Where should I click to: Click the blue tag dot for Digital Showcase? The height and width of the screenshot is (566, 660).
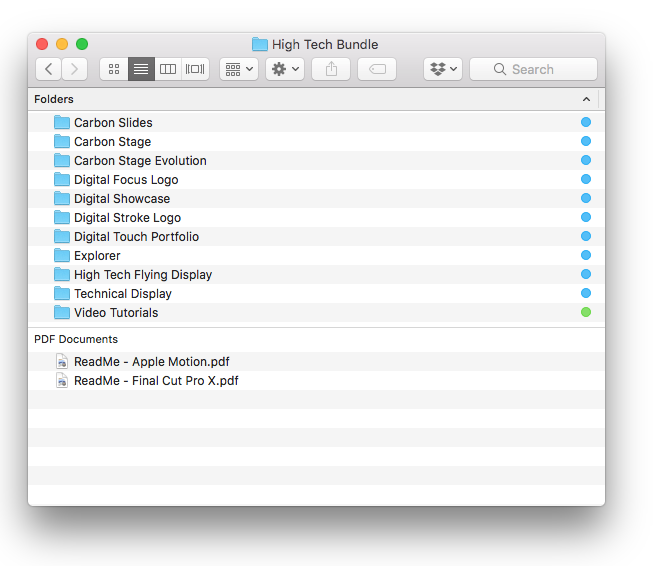pos(586,198)
